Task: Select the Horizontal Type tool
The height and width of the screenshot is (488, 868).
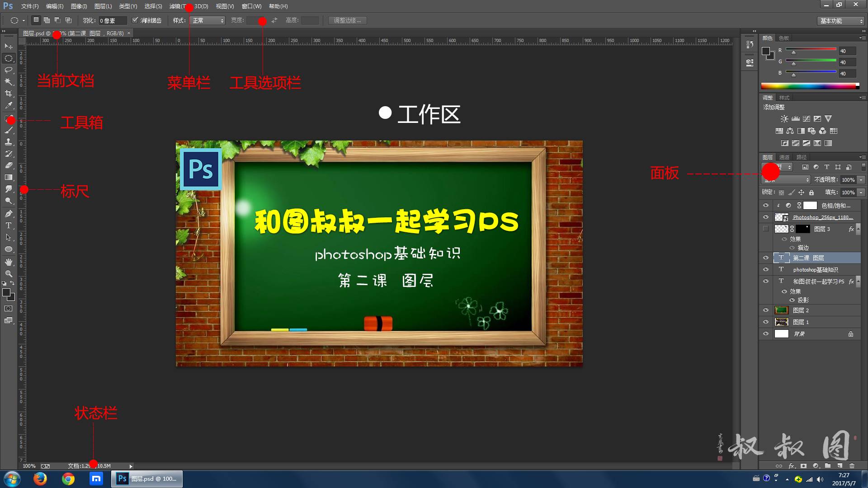Action: coord(9,225)
